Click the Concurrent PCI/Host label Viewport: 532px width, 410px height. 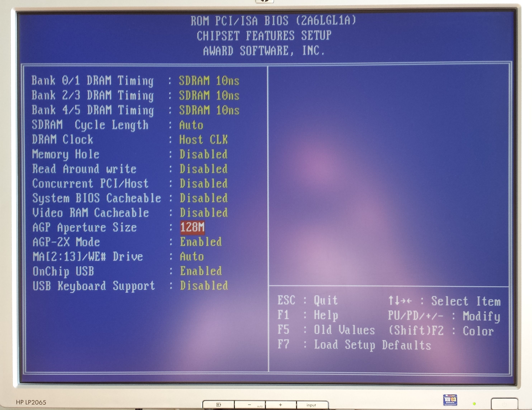(x=90, y=183)
